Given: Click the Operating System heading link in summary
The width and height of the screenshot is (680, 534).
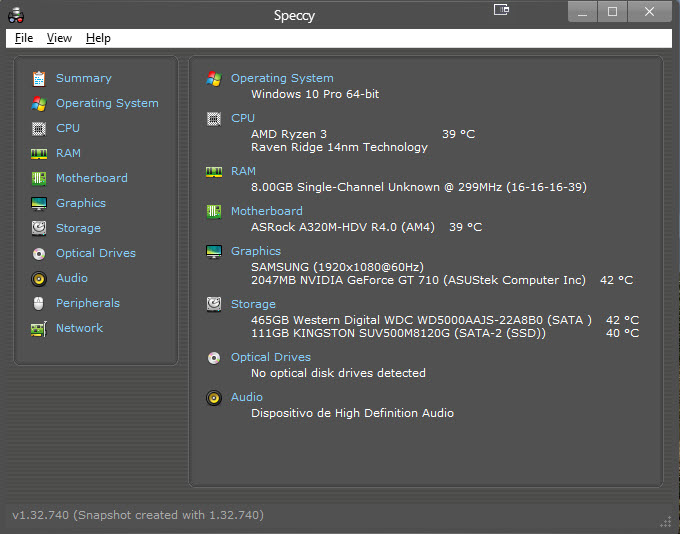Looking at the screenshot, I should click(282, 78).
